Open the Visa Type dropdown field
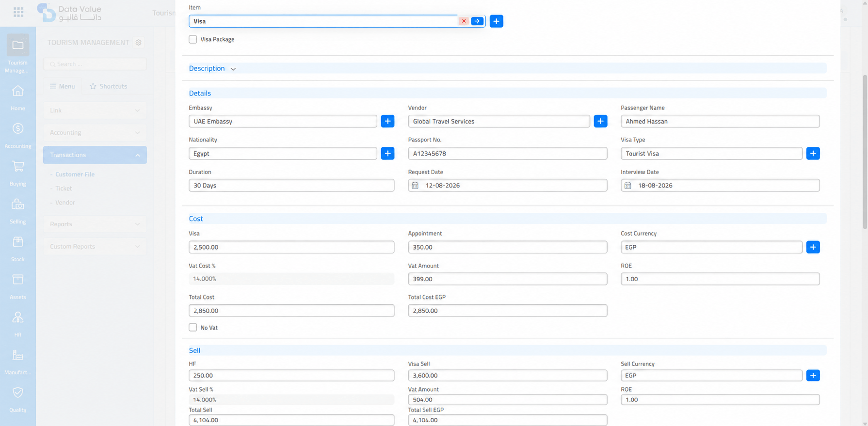The height and width of the screenshot is (426, 868). (711, 154)
